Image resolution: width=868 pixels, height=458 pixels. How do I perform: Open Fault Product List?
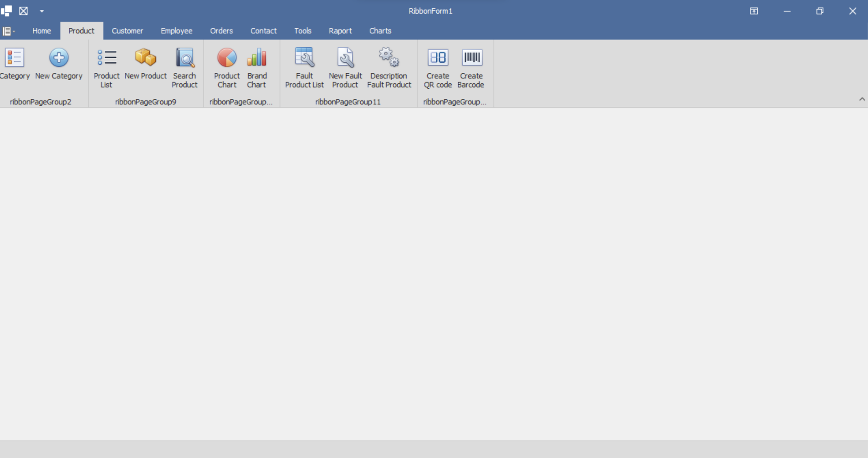pyautogui.click(x=304, y=58)
